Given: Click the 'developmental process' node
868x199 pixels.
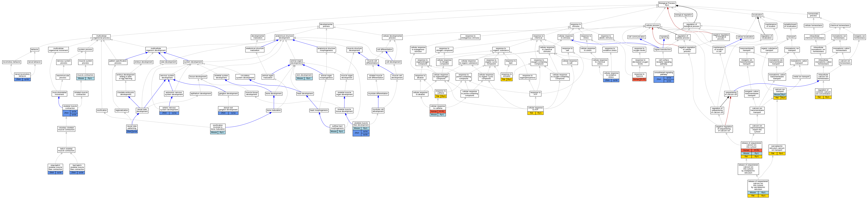Looking at the screenshot, I should click(x=326, y=25).
